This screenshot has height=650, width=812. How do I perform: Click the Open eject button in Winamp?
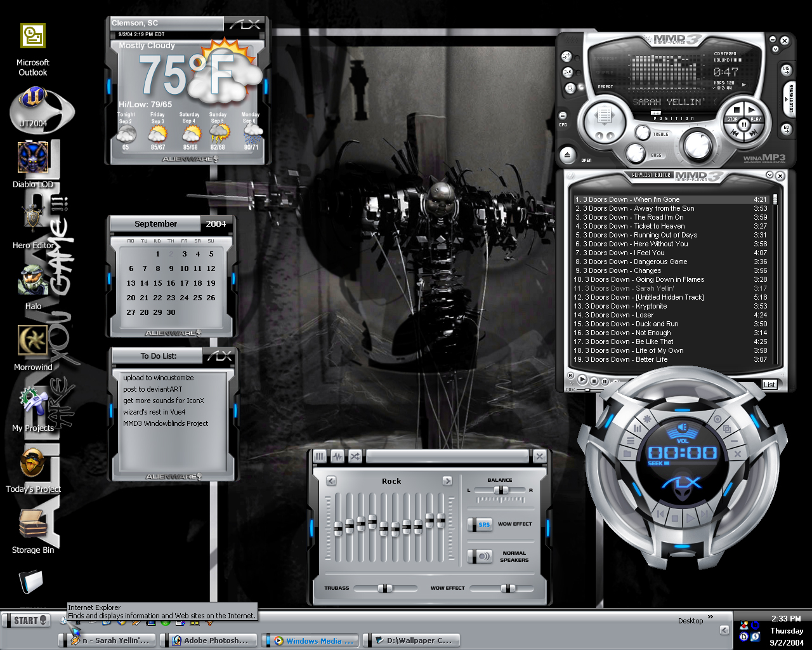click(x=568, y=155)
